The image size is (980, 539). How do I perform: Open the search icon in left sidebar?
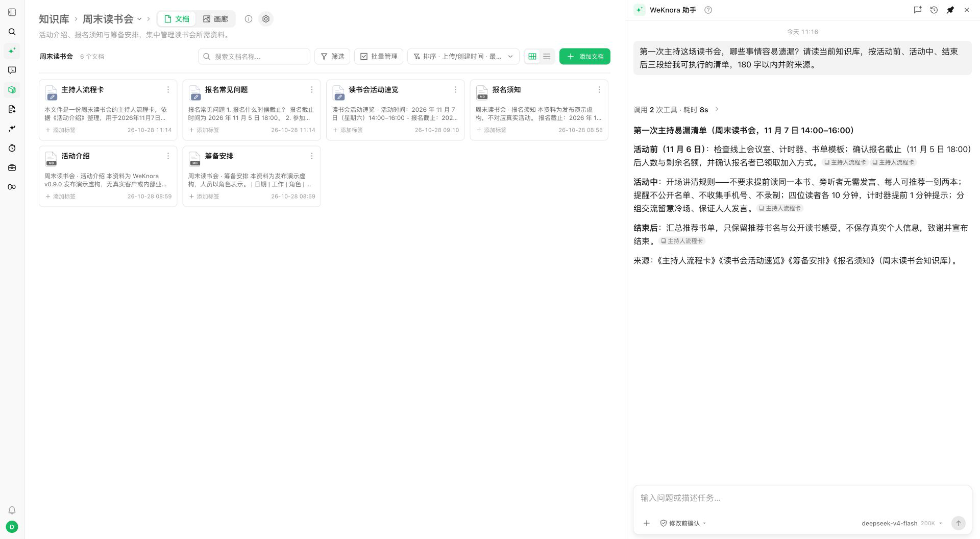(12, 32)
